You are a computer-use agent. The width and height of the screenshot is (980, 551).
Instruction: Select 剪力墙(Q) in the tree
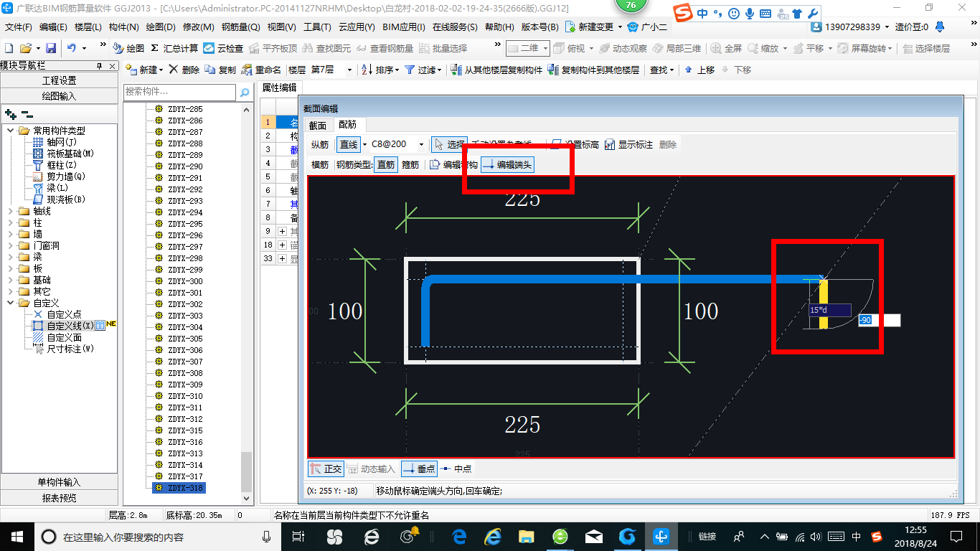(59, 176)
